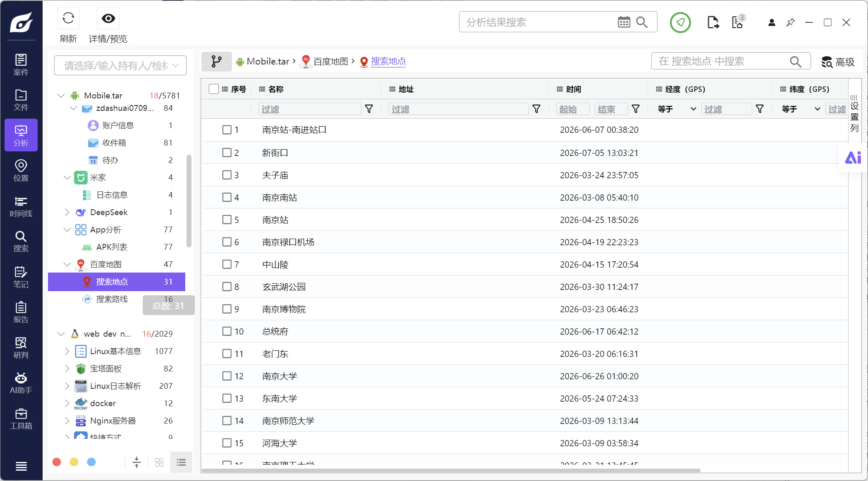Click the 刷新 refresh icon
The image size is (868, 481).
(68, 18)
